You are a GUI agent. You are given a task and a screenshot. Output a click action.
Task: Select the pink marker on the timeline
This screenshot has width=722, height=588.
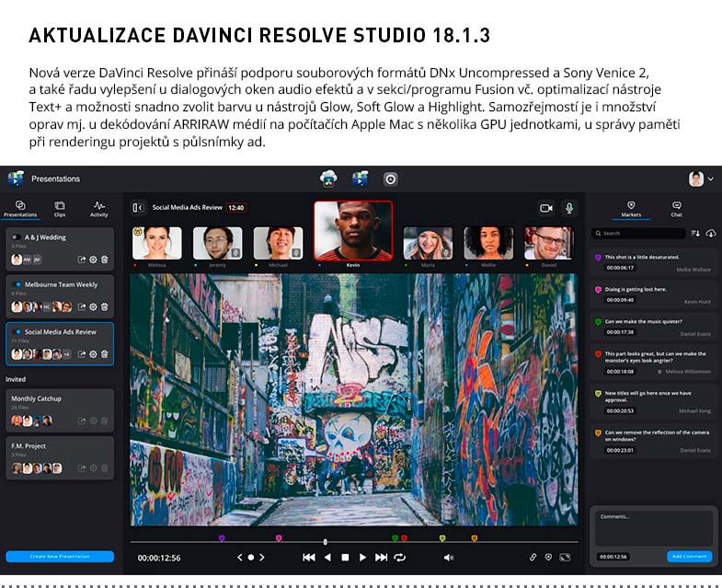coord(279,537)
